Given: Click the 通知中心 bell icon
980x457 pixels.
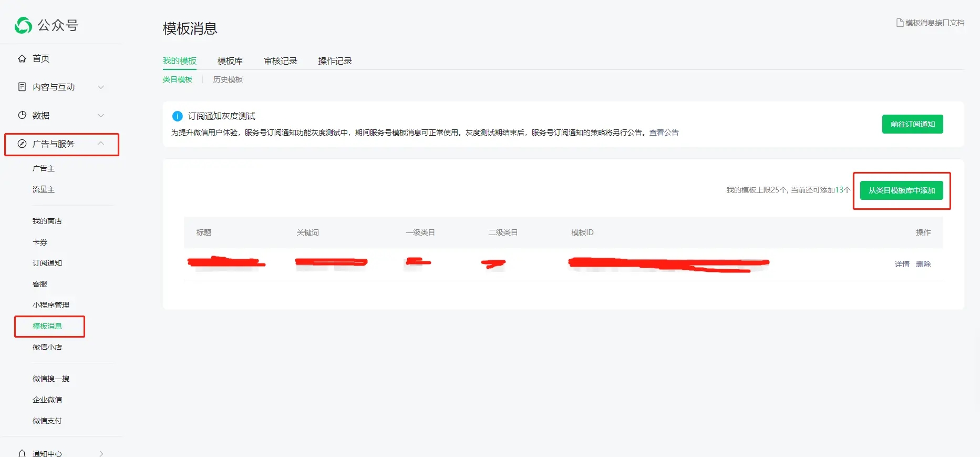Looking at the screenshot, I should 22,453.
